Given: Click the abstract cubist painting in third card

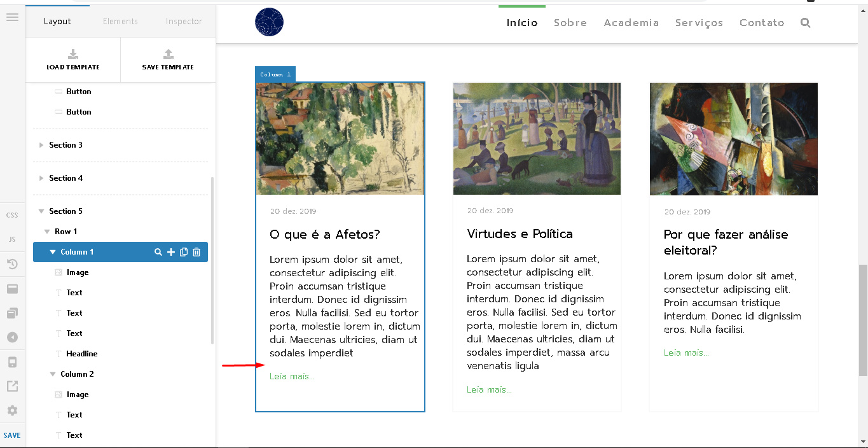Looking at the screenshot, I should click(734, 139).
